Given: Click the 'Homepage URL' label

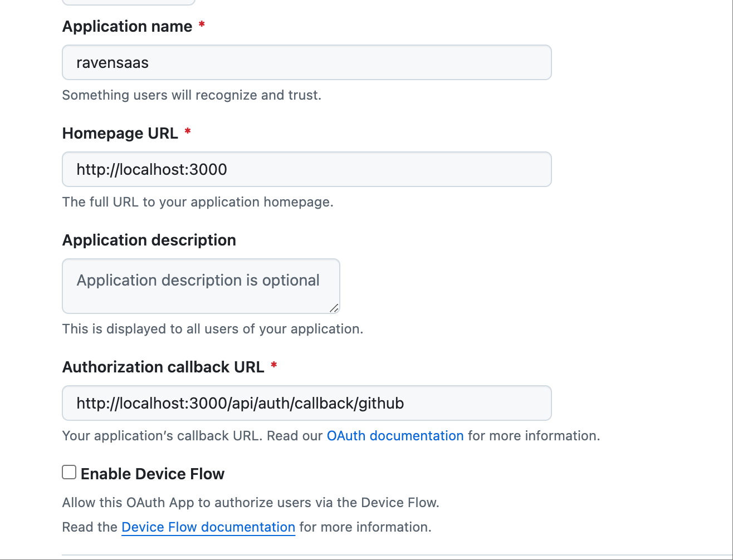Looking at the screenshot, I should [x=120, y=134].
